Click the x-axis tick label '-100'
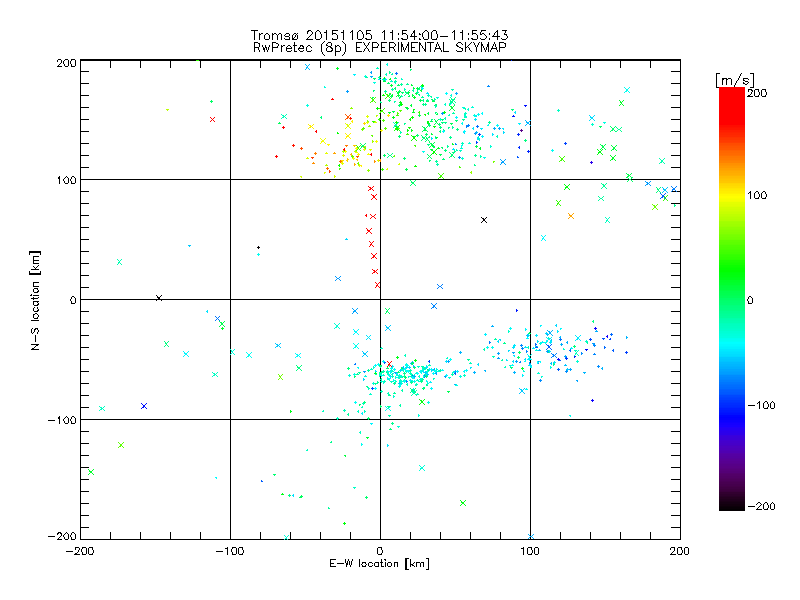Screen dimensions: 800x600 [230, 551]
